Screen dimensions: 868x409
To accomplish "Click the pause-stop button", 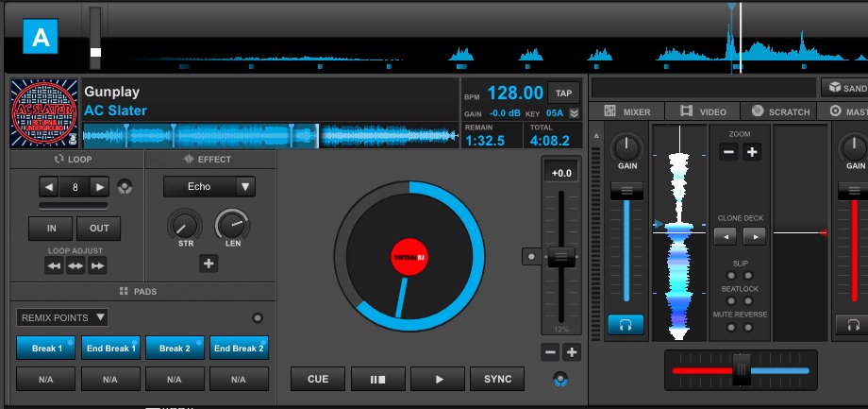I will pyautogui.click(x=378, y=379).
